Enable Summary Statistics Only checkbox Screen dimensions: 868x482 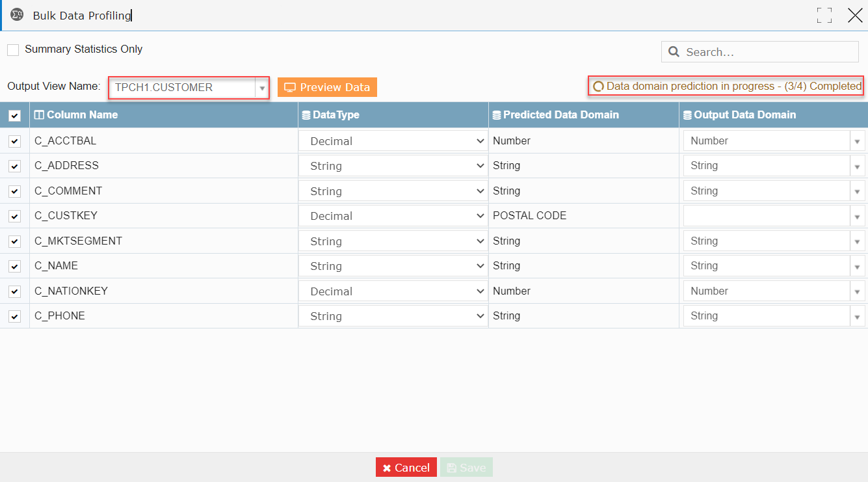point(13,50)
